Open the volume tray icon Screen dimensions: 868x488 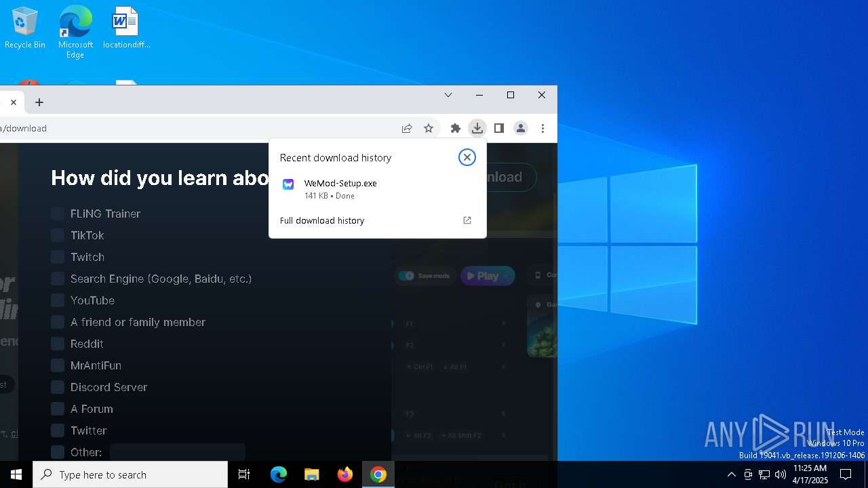pyautogui.click(x=781, y=474)
